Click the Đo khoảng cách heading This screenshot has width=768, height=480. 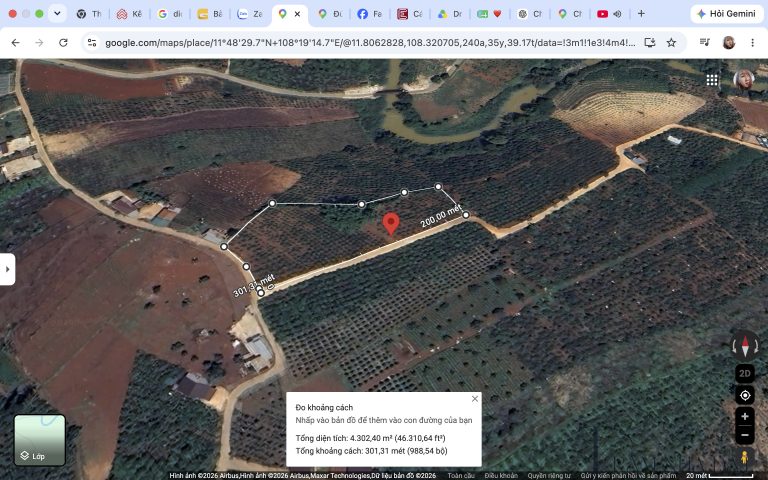(x=324, y=407)
